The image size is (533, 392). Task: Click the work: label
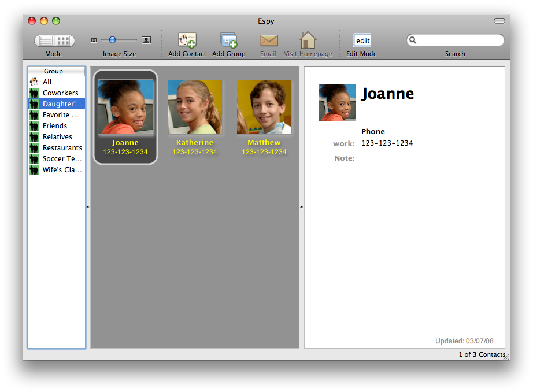click(x=343, y=144)
